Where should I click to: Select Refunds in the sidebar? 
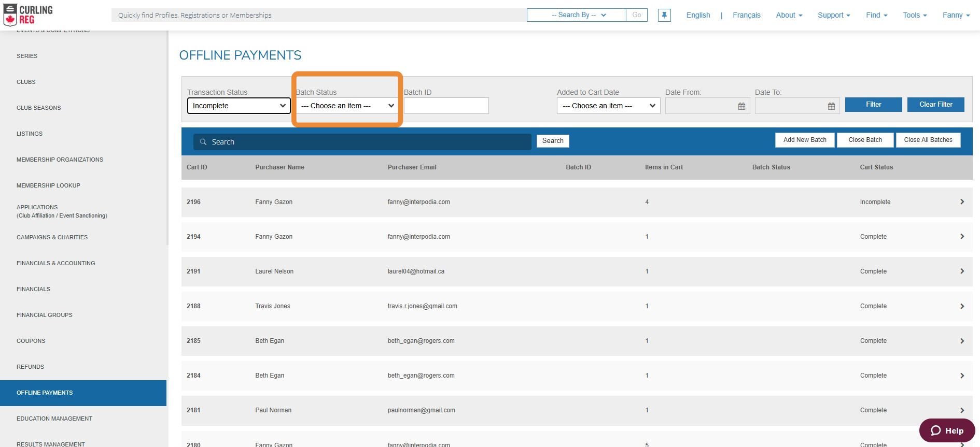31,367
